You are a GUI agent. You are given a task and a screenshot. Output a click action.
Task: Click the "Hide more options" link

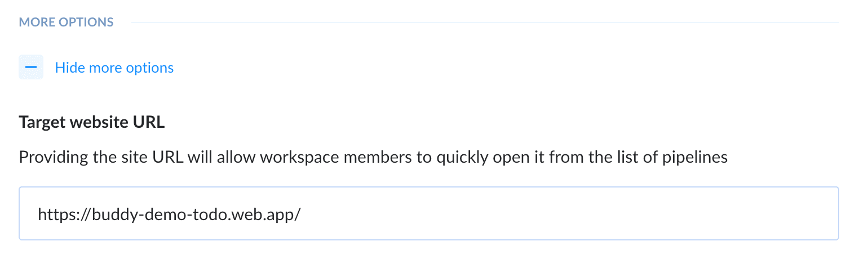coord(114,68)
